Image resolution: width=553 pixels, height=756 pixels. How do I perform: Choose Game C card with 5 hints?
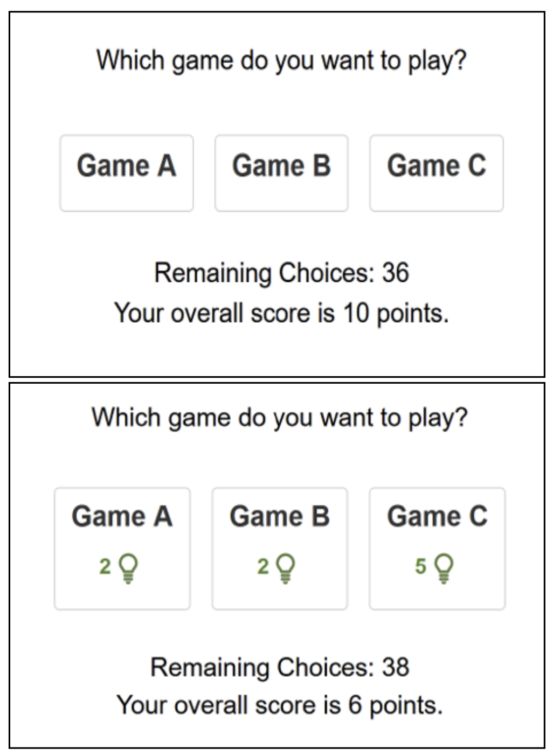[437, 549]
